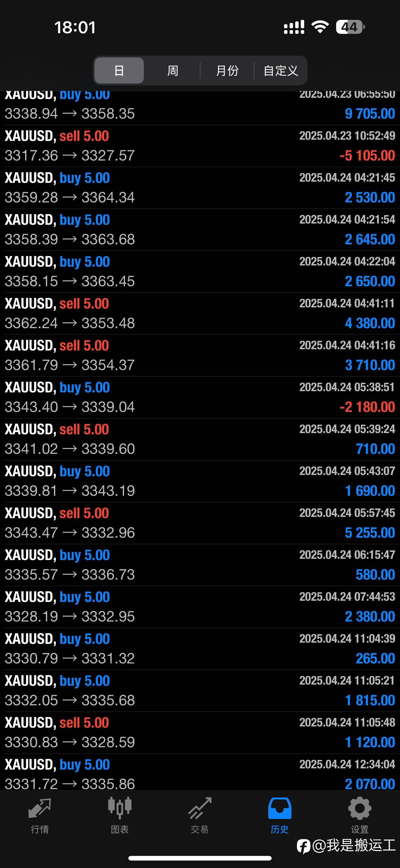This screenshot has width=400, height=868.
Task: Select profit value 265.00
Action: [x=375, y=658]
